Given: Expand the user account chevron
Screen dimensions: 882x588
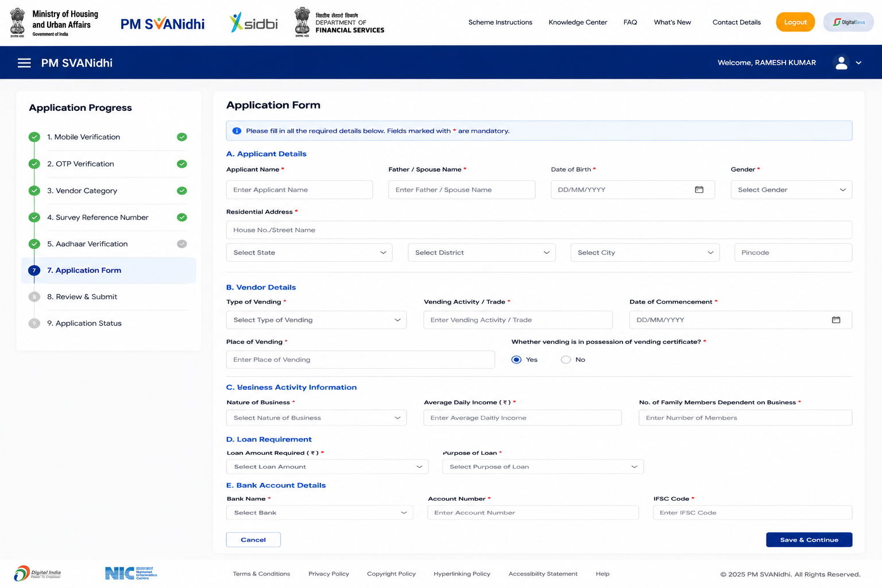Looking at the screenshot, I should [858, 63].
